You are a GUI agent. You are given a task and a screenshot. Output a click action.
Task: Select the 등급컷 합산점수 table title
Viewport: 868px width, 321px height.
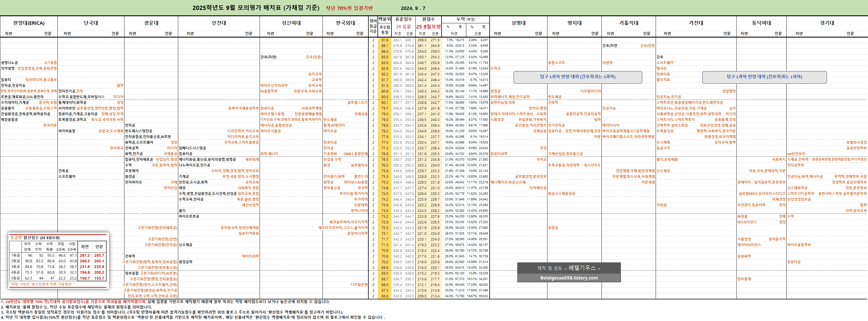click(35, 237)
